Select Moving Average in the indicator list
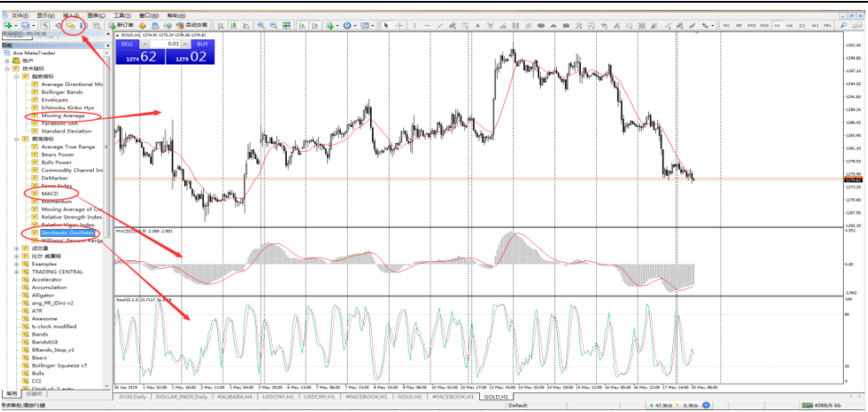Viewport: 868px width, 412px height. pos(63,115)
